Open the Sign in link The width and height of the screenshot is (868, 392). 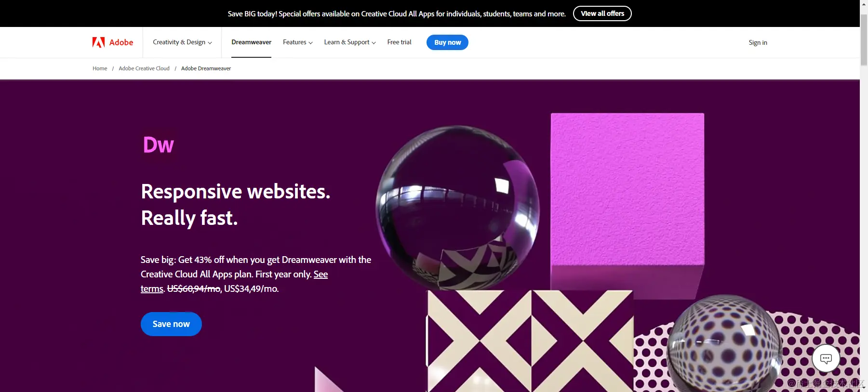coord(758,42)
